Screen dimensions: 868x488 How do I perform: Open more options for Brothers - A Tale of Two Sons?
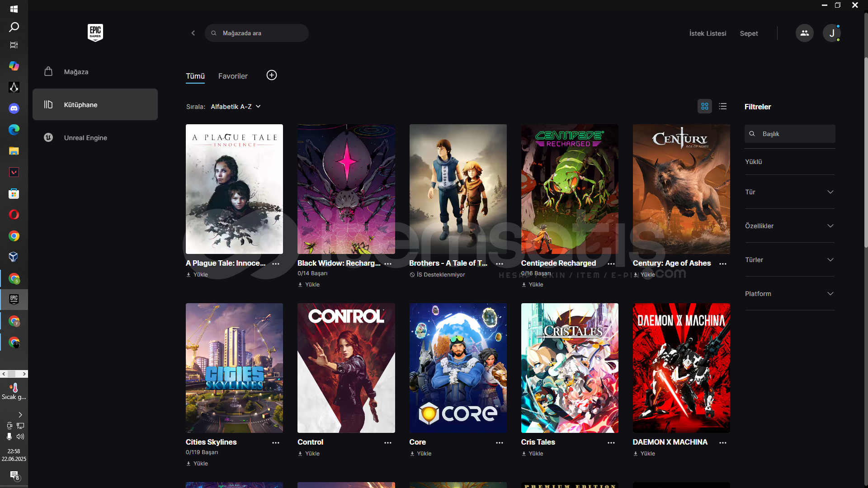(x=500, y=263)
